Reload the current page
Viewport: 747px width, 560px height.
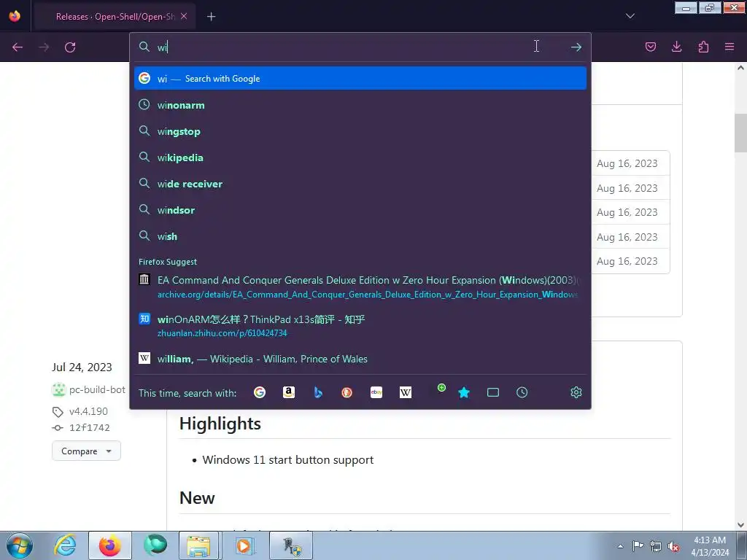(70, 47)
